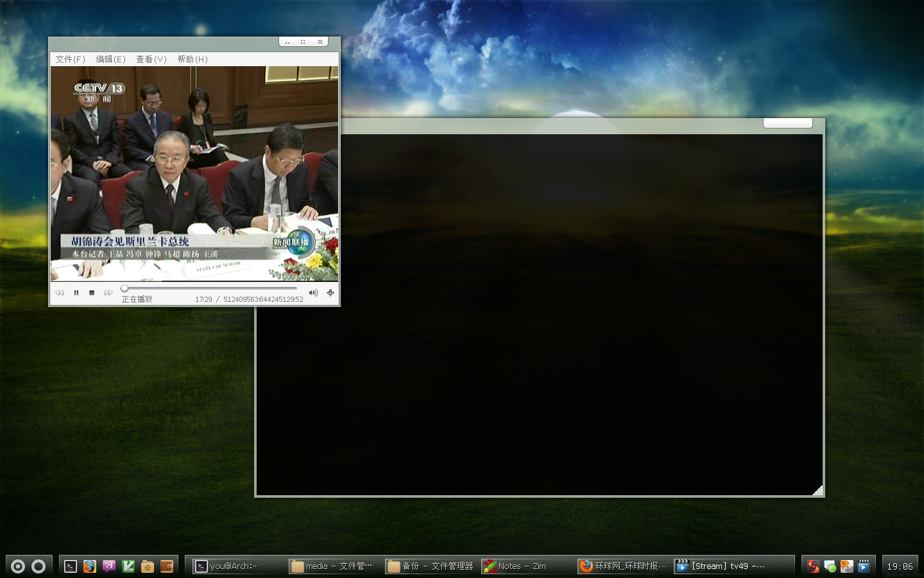Stop the video playback

(x=92, y=293)
